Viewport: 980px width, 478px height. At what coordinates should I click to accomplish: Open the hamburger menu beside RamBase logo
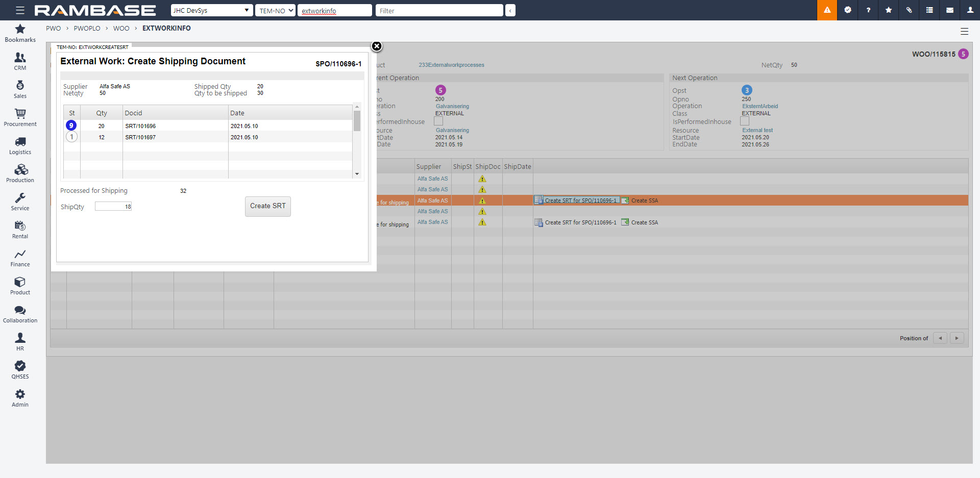coord(20,10)
